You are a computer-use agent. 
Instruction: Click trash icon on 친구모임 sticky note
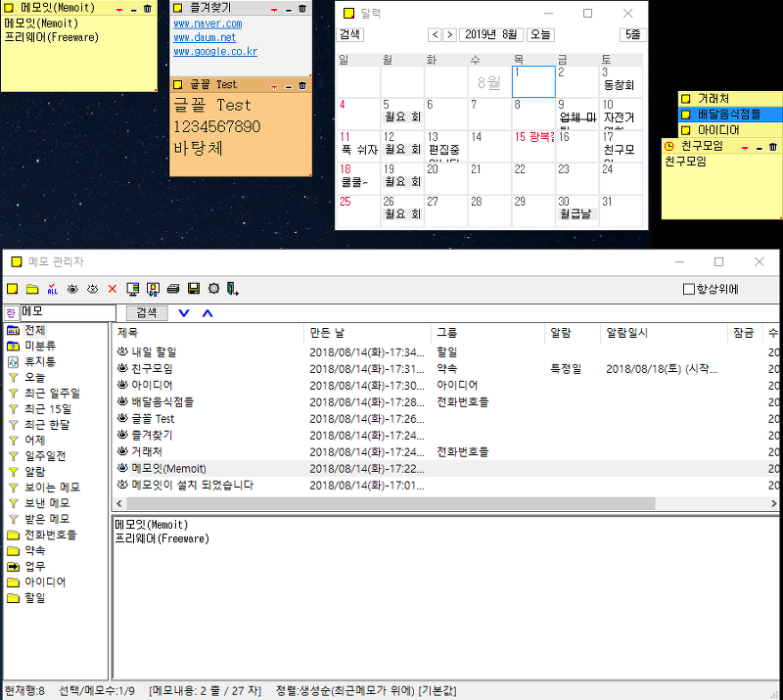click(x=773, y=147)
